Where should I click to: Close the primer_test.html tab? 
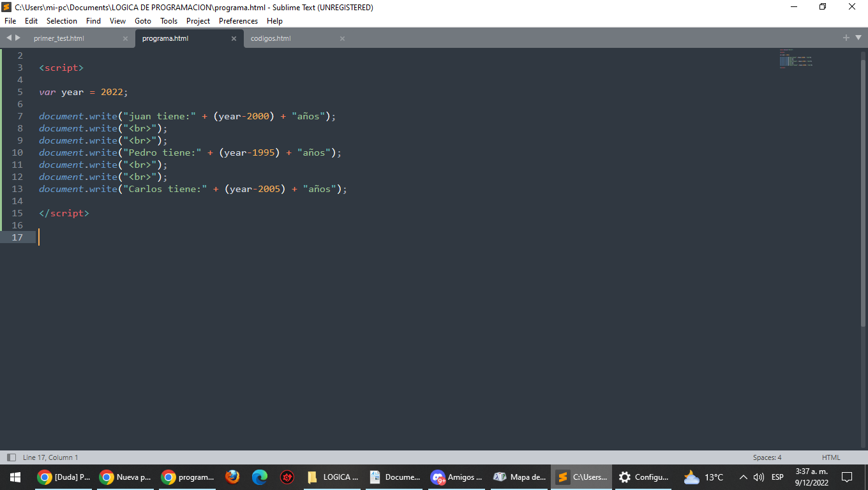[x=125, y=38]
